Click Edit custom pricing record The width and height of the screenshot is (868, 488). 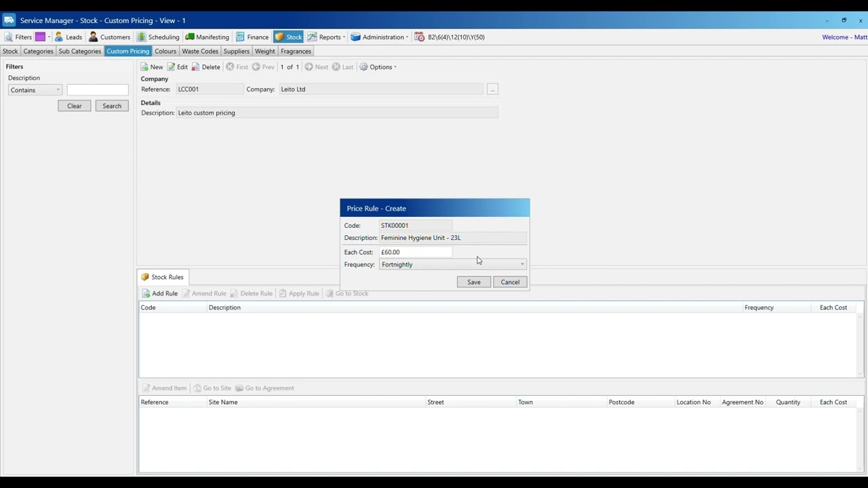pyautogui.click(x=178, y=67)
